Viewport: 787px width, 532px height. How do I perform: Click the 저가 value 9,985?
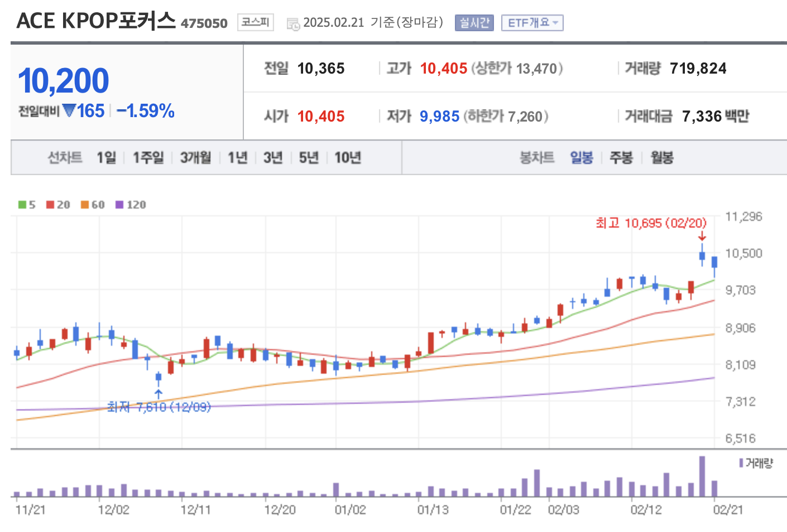[x=440, y=117]
